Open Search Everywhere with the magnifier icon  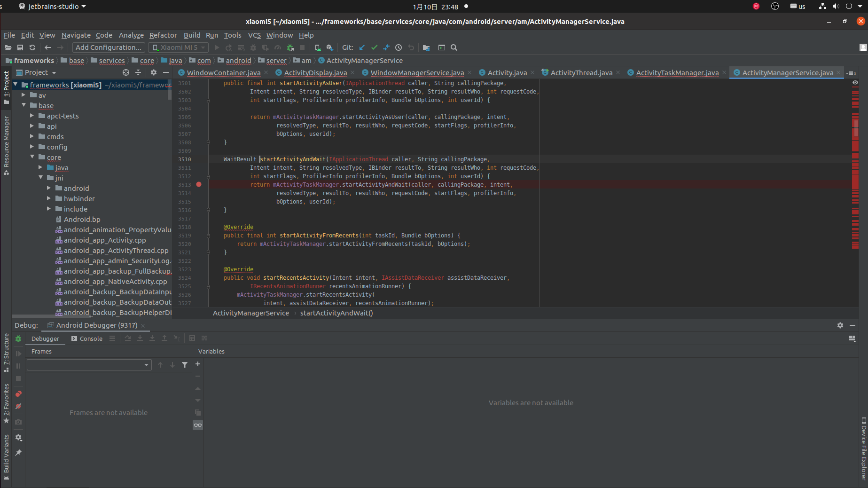pos(454,47)
